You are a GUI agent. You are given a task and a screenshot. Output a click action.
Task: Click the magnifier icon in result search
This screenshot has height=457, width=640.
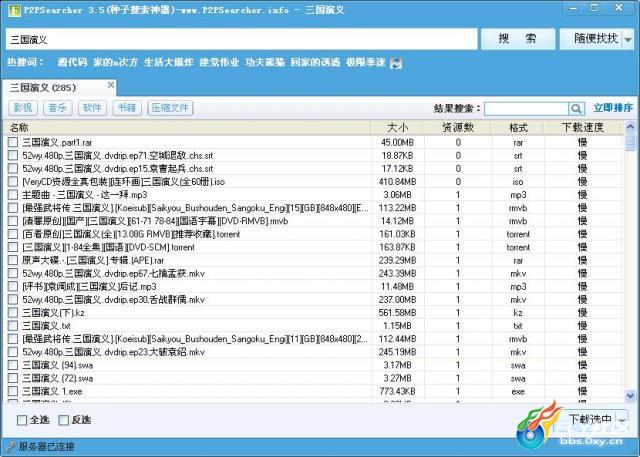coord(576,109)
